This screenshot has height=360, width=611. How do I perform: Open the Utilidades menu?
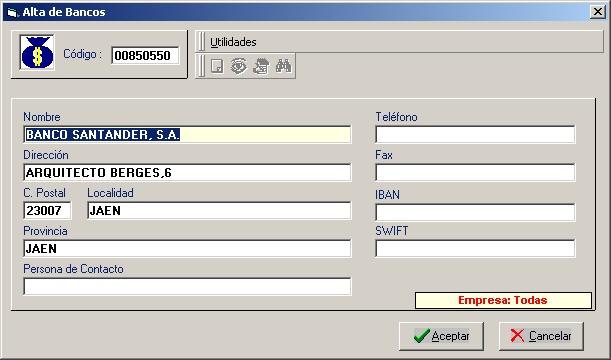[x=233, y=42]
